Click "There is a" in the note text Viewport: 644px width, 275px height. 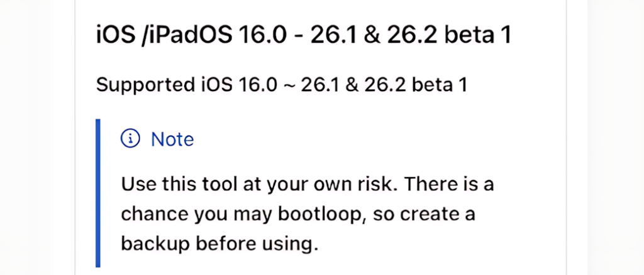coord(449,184)
